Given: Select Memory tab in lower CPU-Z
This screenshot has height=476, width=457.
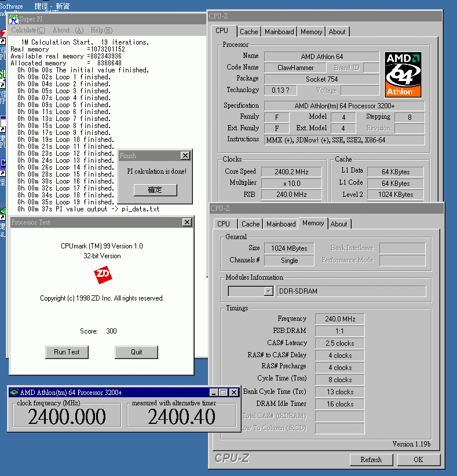Looking at the screenshot, I should pos(313,223).
